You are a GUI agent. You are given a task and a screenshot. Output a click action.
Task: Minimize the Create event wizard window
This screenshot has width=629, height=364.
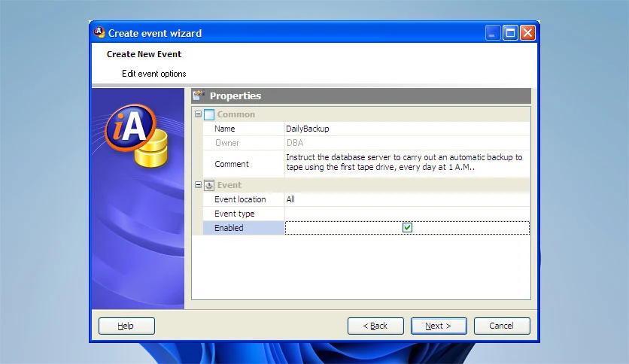(493, 33)
